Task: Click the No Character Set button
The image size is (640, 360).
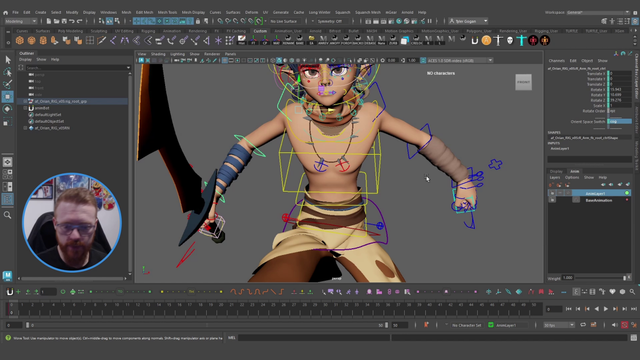Action: tap(466, 325)
